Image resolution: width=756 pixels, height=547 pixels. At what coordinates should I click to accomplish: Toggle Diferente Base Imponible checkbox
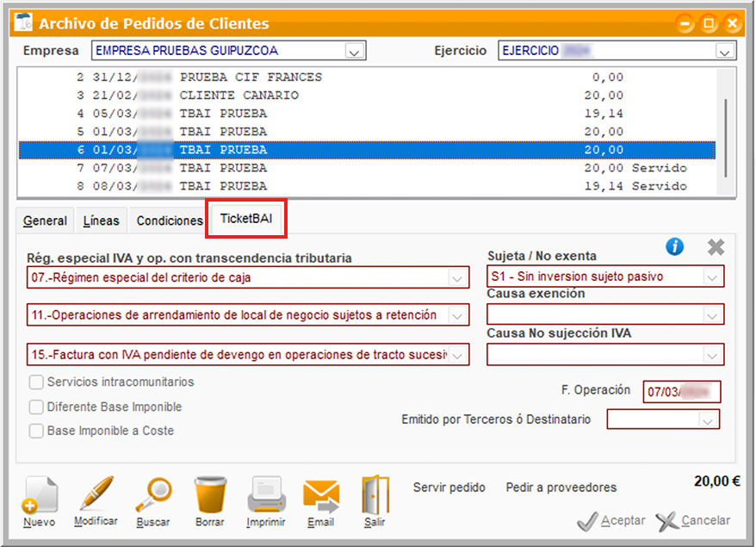(x=36, y=407)
